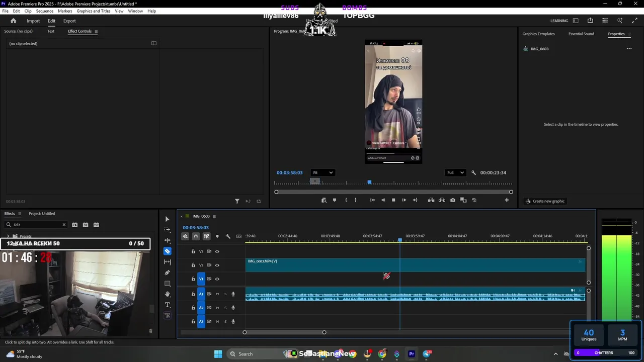Open the Full playback resolution dropdown

(x=455, y=172)
